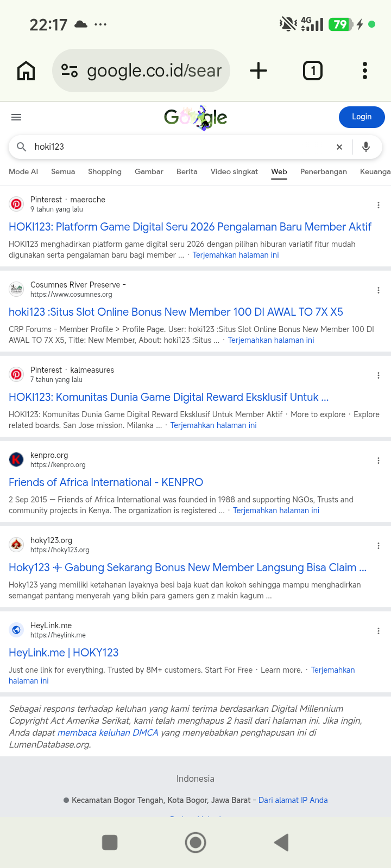Switch to the Gambar tab
Viewport: 391px width, 868px height.
149,171
